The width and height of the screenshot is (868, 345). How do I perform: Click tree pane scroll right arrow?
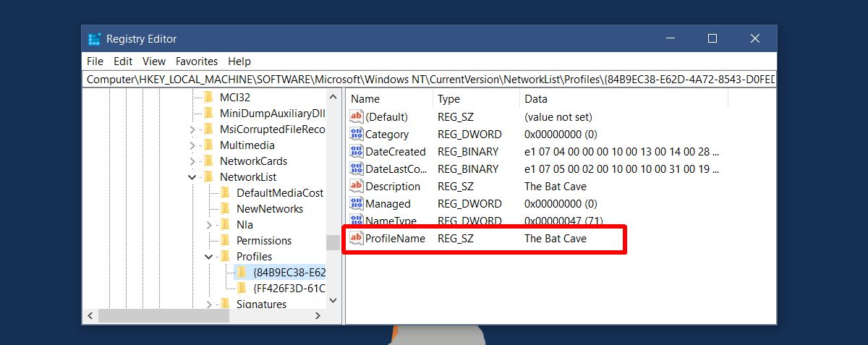pos(318,316)
